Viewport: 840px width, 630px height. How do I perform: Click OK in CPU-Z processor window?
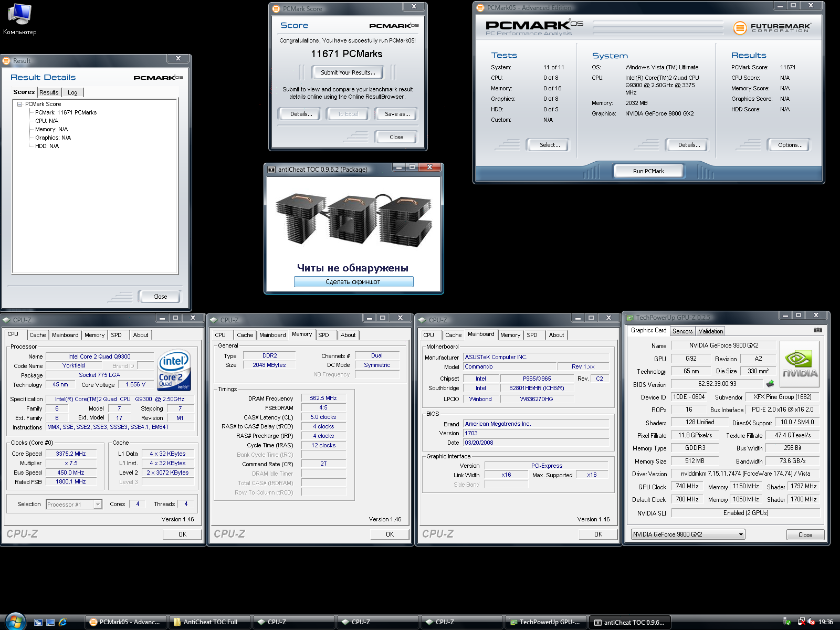(182, 534)
